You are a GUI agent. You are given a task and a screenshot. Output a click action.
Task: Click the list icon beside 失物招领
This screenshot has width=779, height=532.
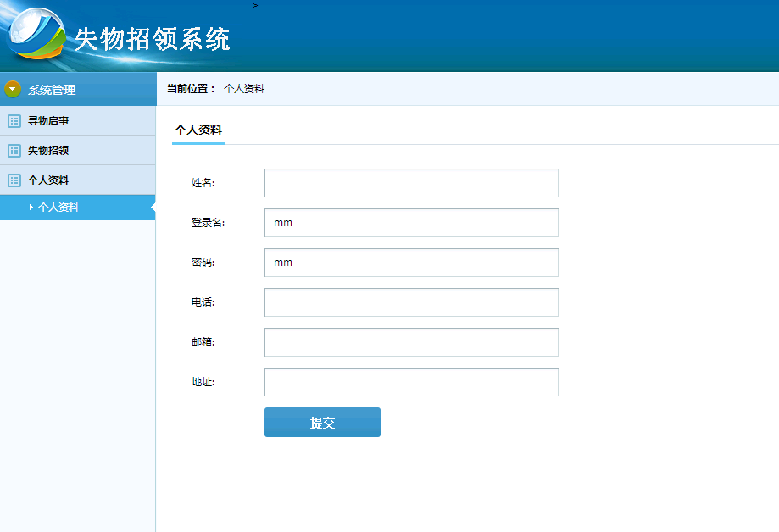click(x=14, y=151)
